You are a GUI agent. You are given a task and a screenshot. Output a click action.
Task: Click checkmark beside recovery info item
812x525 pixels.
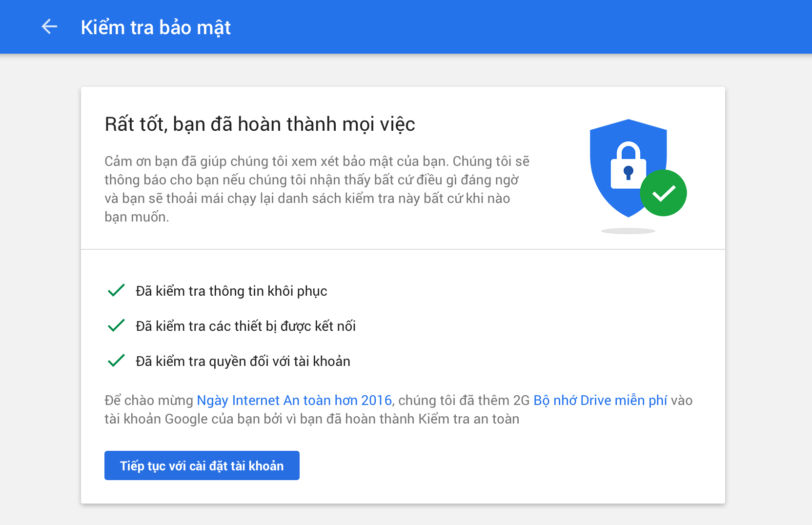click(116, 290)
